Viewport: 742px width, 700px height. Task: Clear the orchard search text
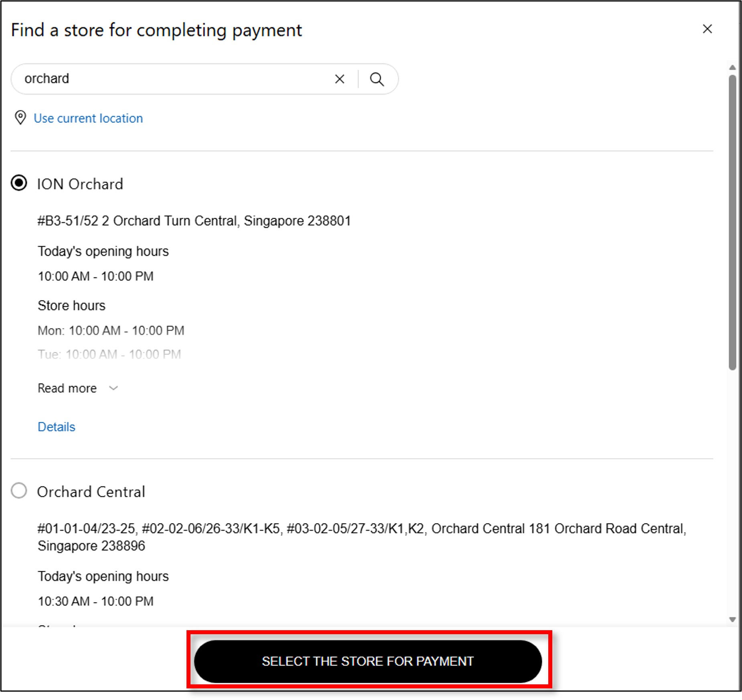point(339,79)
